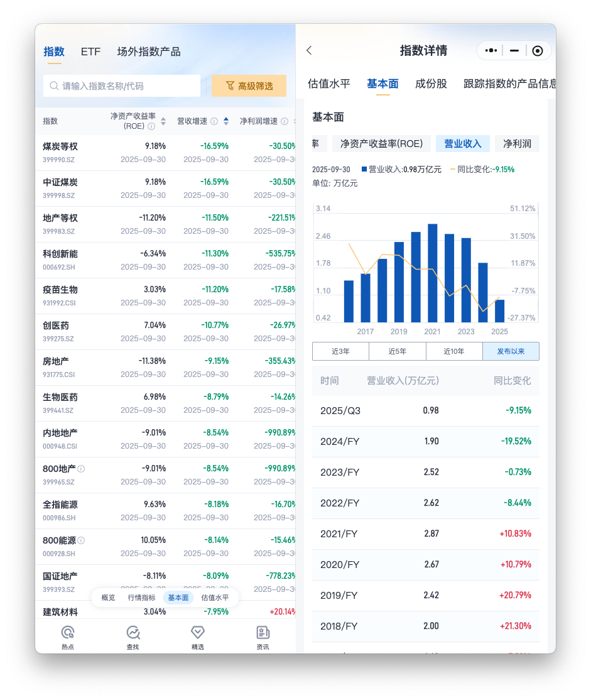Select the 净资产收益率(ROE) metric chip
This screenshot has width=591, height=700.
click(x=381, y=144)
